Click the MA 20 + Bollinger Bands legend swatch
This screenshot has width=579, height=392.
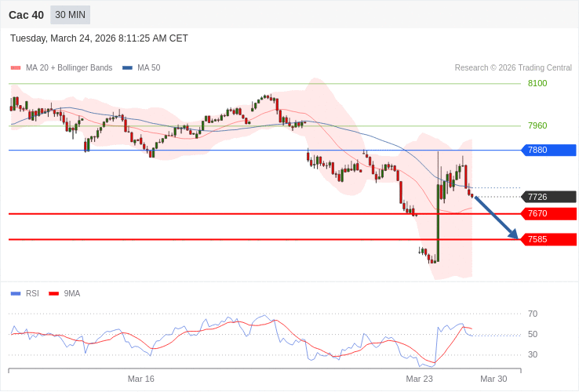(16, 68)
